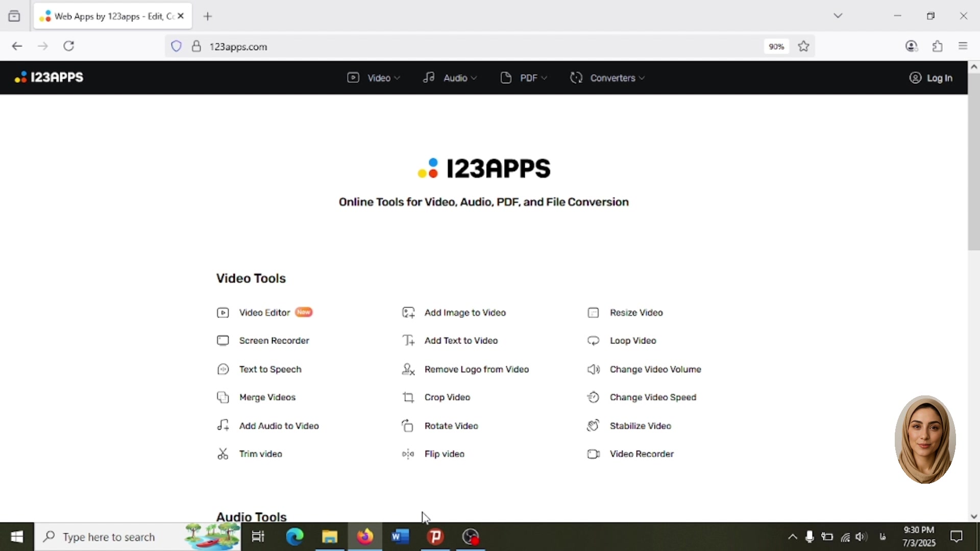Open Task View on the taskbar

(x=258, y=537)
